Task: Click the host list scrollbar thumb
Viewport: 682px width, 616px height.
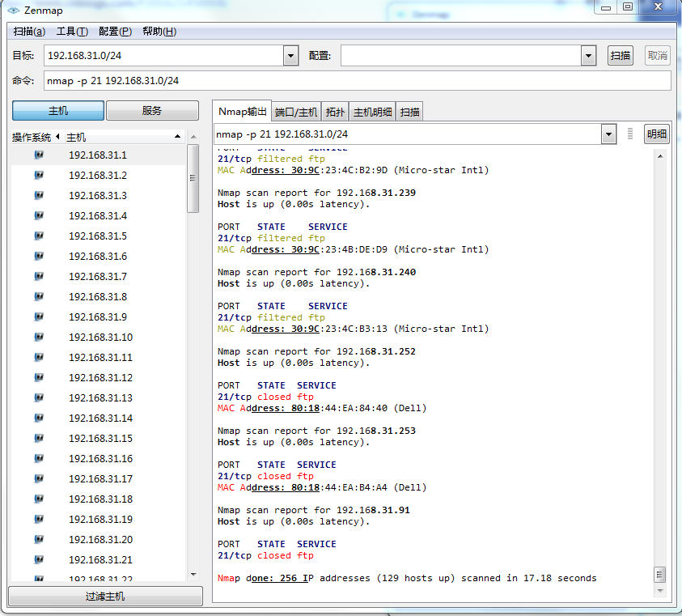Action: coord(193,179)
